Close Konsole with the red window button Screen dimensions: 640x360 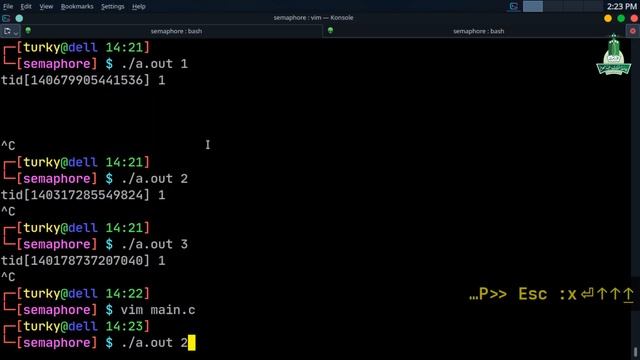pos(634,18)
